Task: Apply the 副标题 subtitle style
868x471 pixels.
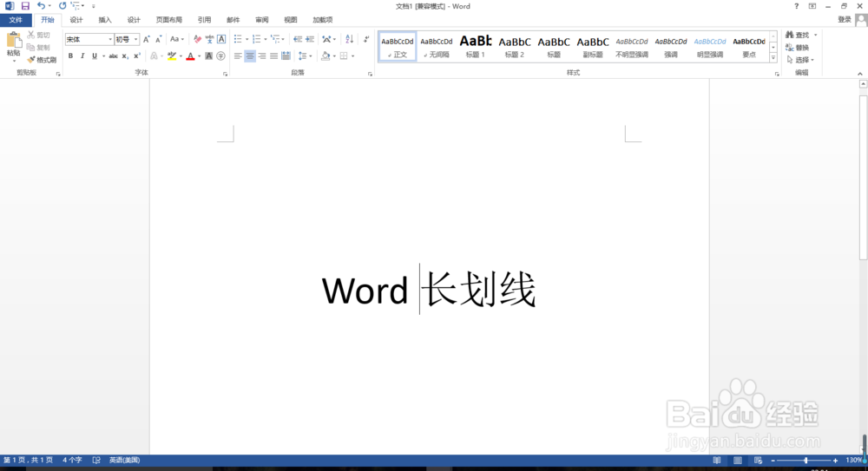Action: click(x=592, y=46)
